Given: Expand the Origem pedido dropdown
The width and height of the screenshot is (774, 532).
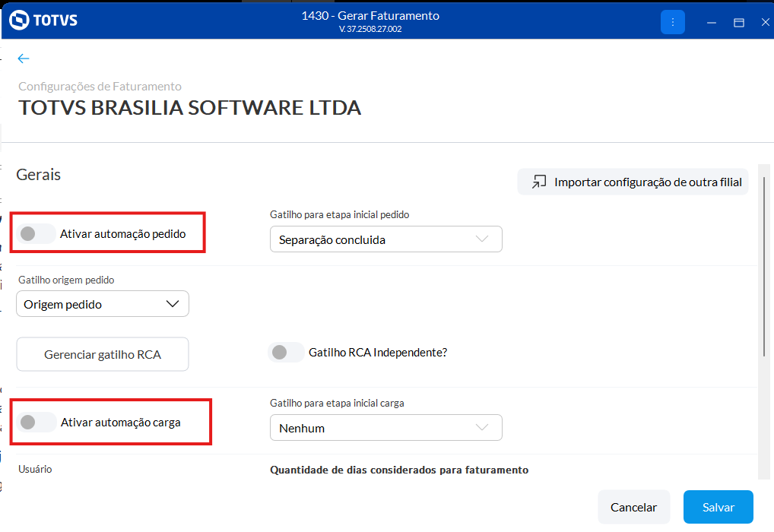Looking at the screenshot, I should coord(103,304).
